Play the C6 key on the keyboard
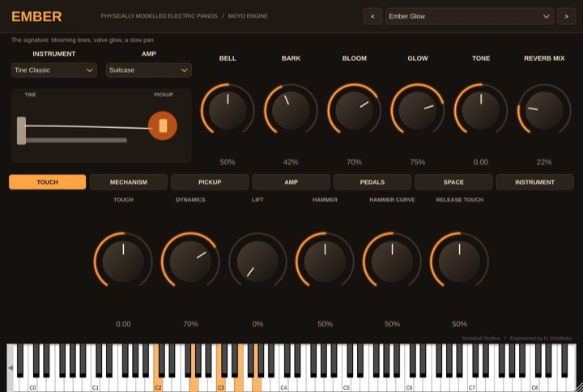This screenshot has height=392, width=583. click(409, 383)
